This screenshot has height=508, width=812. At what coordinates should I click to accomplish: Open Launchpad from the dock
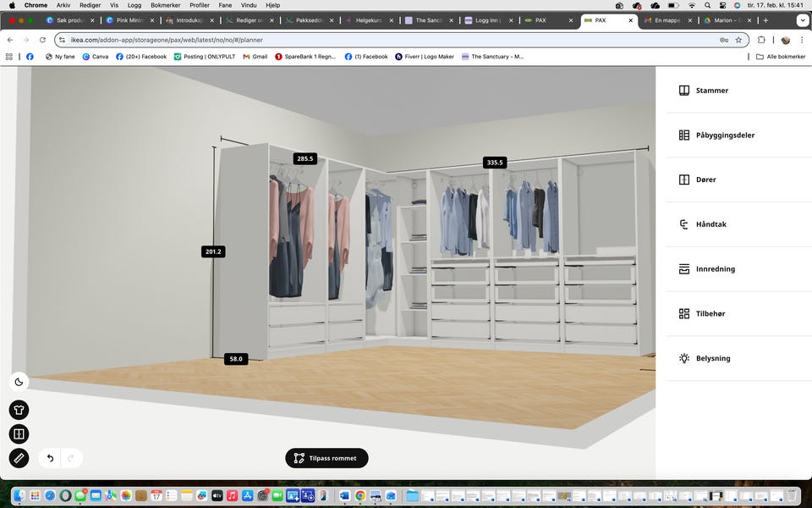click(35, 495)
